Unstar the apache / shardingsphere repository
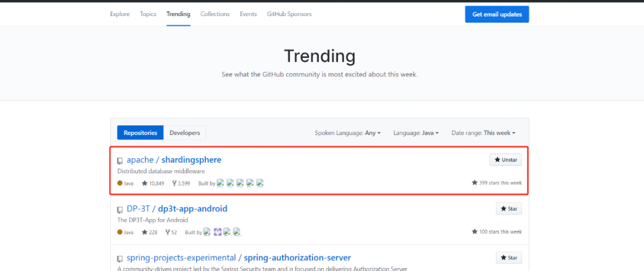The width and height of the screenshot is (644, 271). (x=506, y=160)
